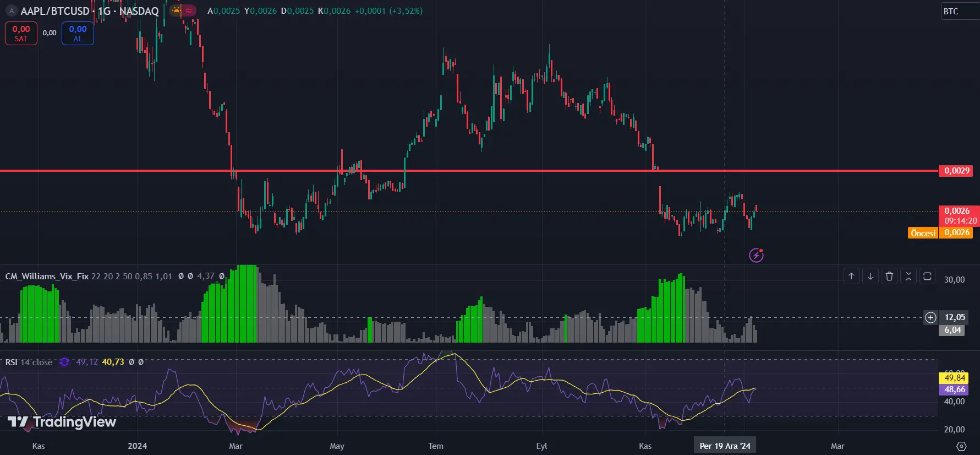Click the yellow 49,84 RSI value label
The image size is (980, 455).
click(955, 378)
